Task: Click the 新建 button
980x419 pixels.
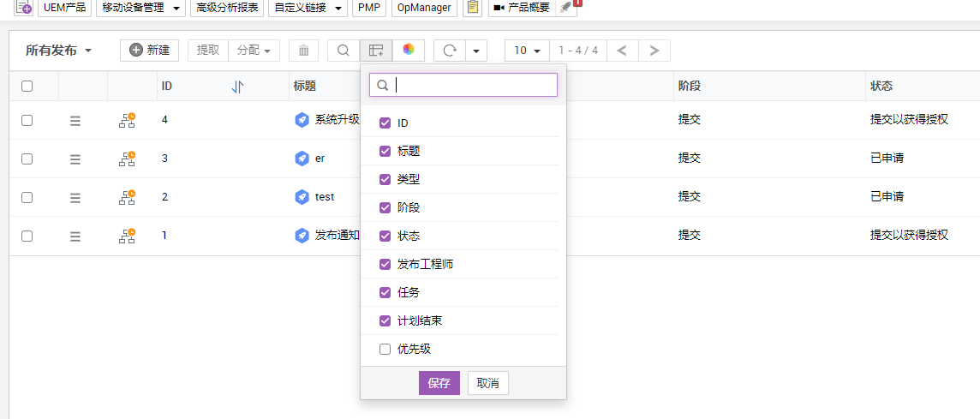Action: coord(149,51)
